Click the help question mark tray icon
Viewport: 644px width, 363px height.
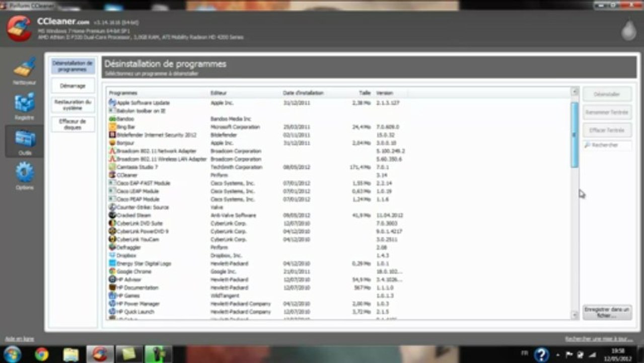tap(541, 354)
